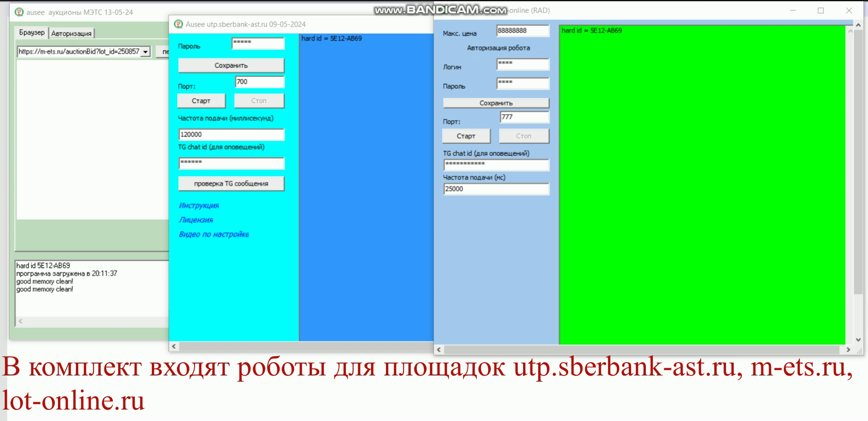
Task: Click the Пароль field in lot-online window
Action: click(x=523, y=83)
